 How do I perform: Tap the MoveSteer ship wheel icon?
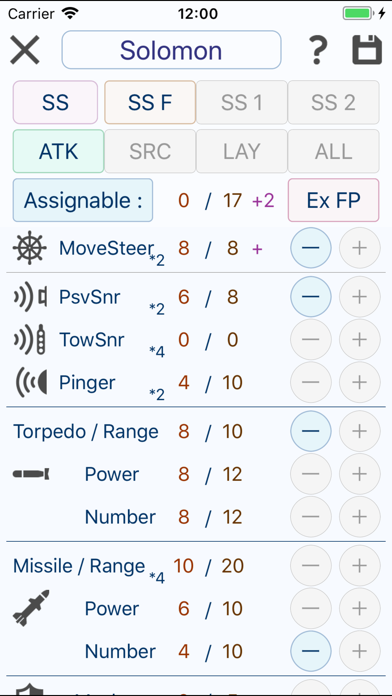(30, 248)
